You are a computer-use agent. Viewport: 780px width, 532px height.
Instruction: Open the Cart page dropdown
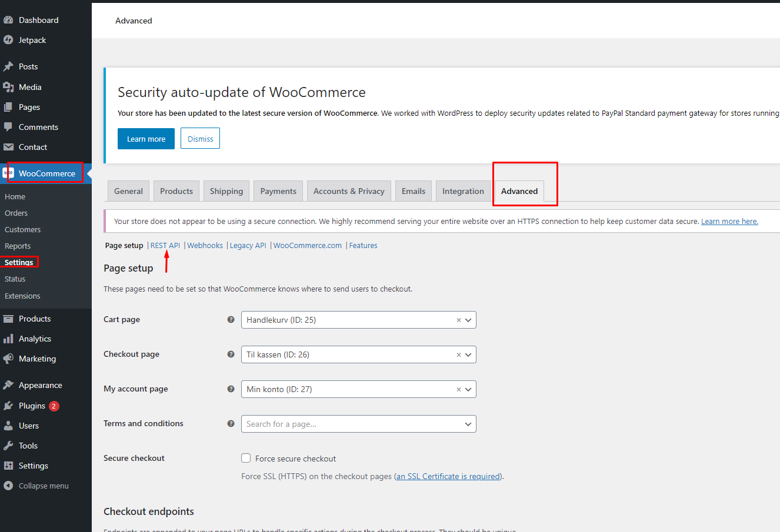pyautogui.click(x=359, y=320)
